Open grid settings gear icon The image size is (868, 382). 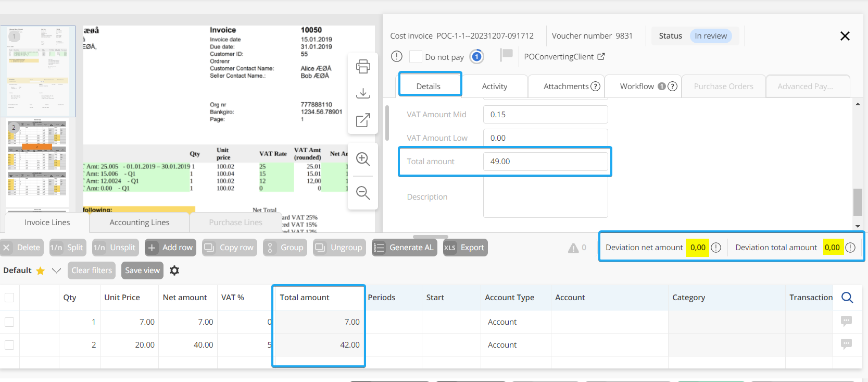174,270
